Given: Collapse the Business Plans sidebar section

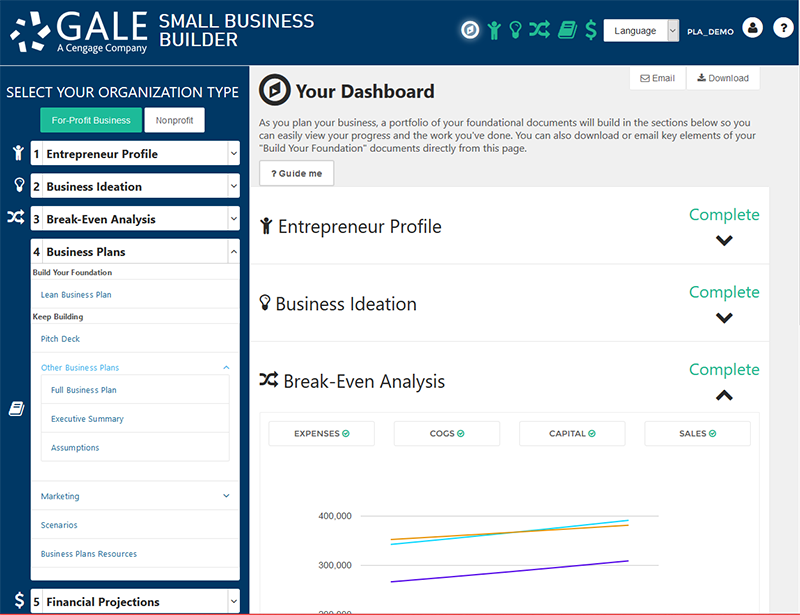Looking at the screenshot, I should click(x=135, y=252).
